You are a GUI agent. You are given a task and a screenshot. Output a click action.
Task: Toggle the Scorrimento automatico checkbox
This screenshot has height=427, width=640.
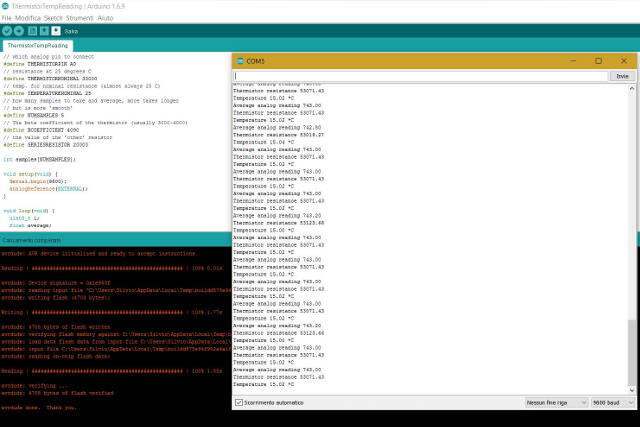pos(239,403)
